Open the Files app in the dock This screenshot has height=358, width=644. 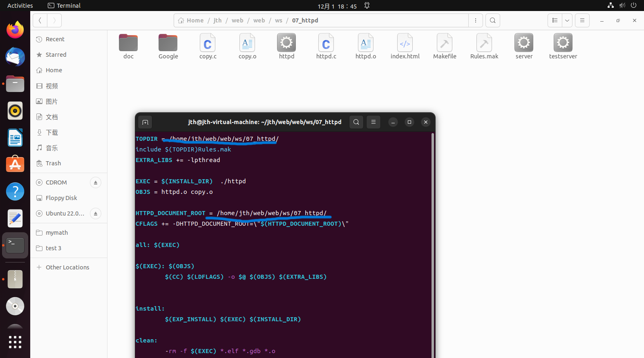[15, 84]
